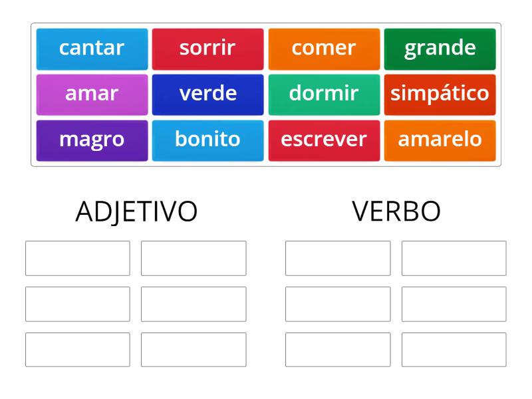
Task: Click the word tile 'cantar'
Action: tap(91, 48)
